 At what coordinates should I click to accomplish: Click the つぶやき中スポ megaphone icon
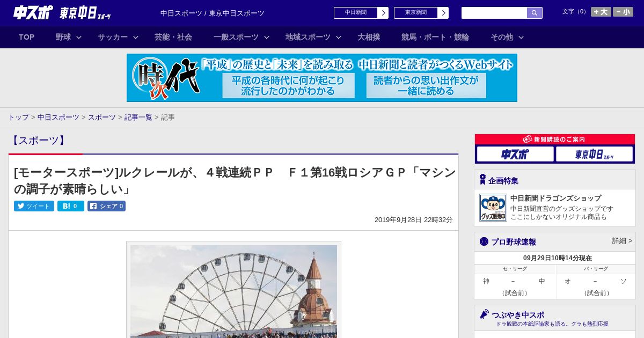tap(484, 314)
